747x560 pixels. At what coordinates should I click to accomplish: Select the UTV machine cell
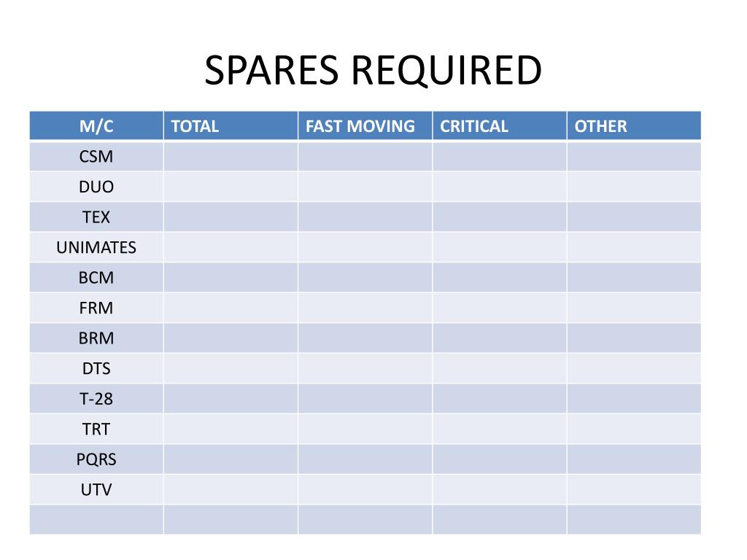[96, 489]
